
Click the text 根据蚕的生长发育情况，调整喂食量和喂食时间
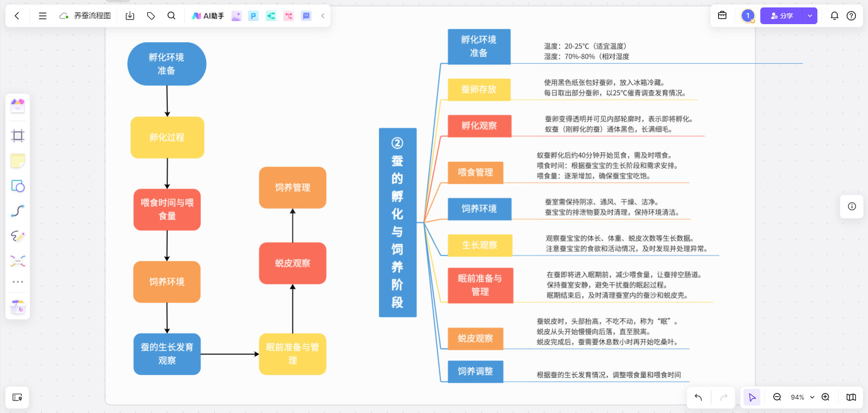click(x=609, y=375)
